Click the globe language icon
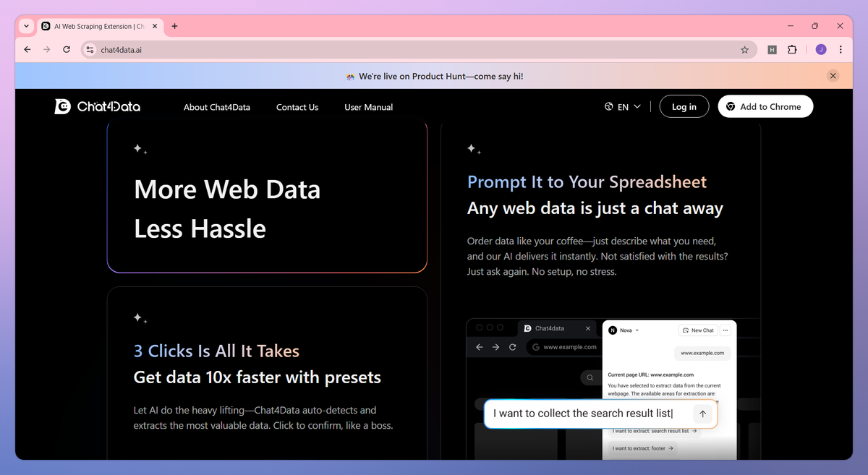868x475 pixels. pos(608,107)
